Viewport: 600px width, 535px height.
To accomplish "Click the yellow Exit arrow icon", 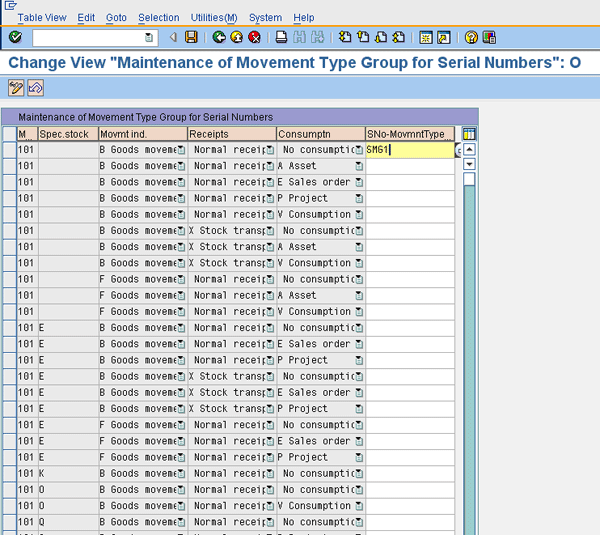I will [x=237, y=37].
